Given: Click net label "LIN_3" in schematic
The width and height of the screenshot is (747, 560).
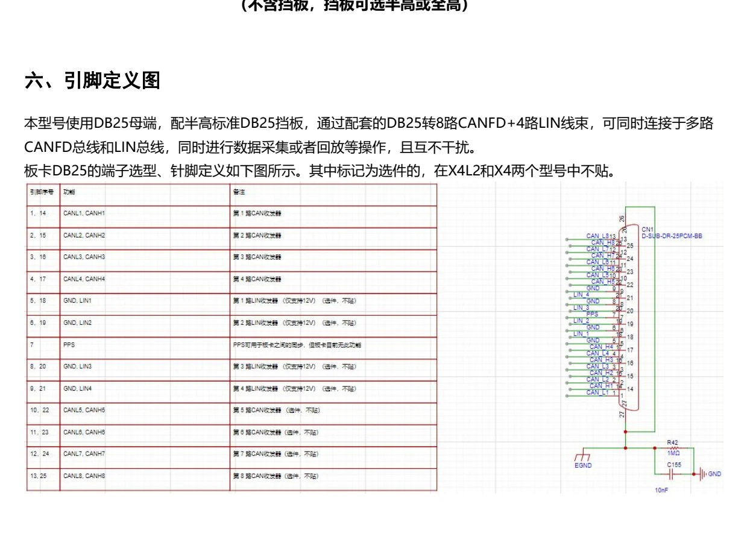Looking at the screenshot, I should click(581, 307).
